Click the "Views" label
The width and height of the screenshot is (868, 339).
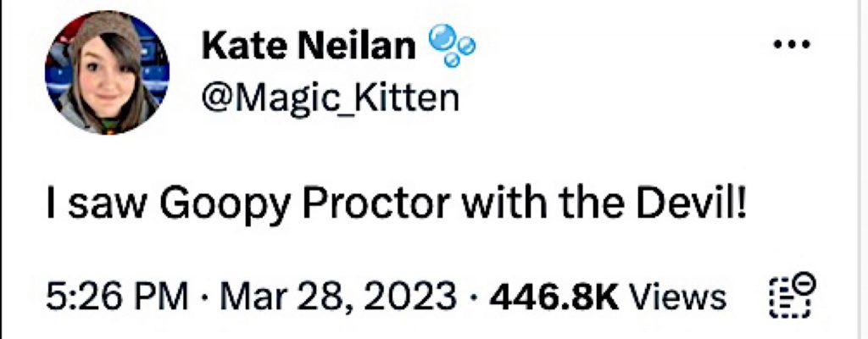coord(681,297)
